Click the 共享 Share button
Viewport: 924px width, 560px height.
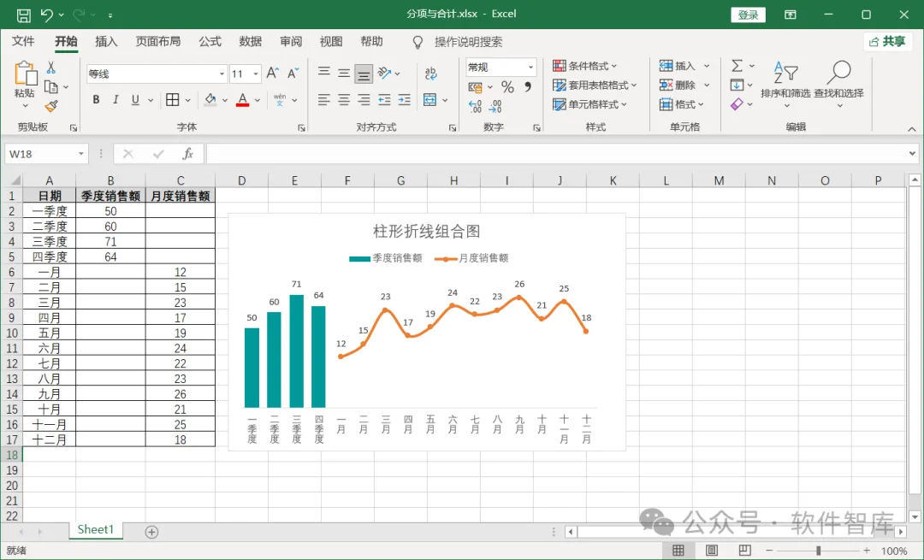coord(887,41)
